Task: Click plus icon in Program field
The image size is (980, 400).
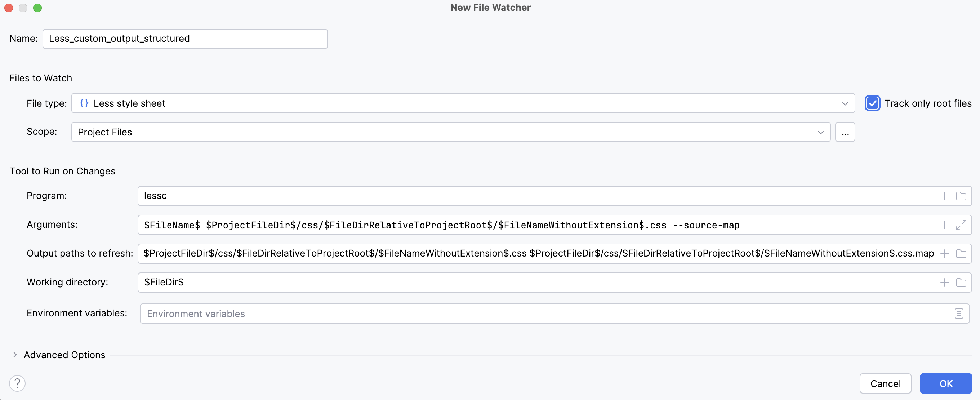Action: pos(944,196)
